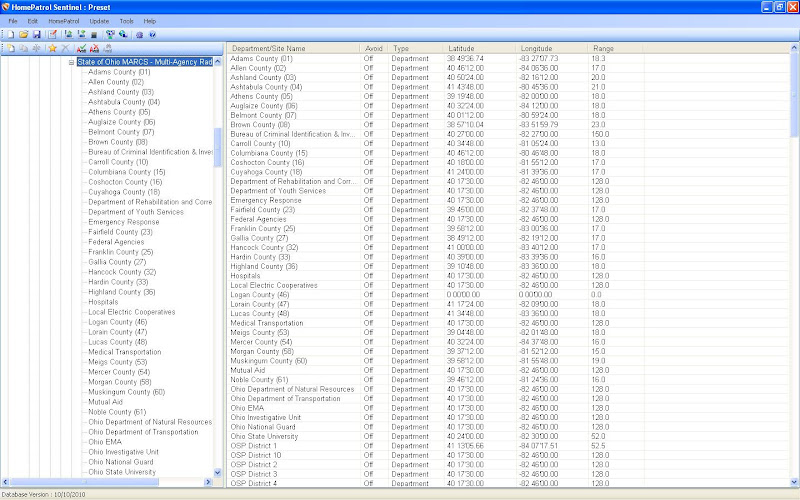Viewport: 800px width, 500px height.
Task: Select Cuyahoga County (18) in tree
Action: point(124,192)
